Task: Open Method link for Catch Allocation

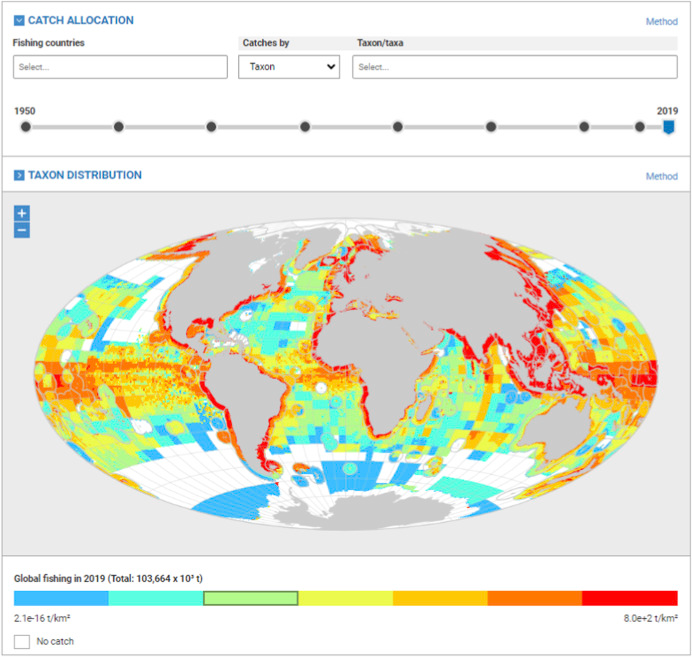Action: pyautogui.click(x=661, y=21)
